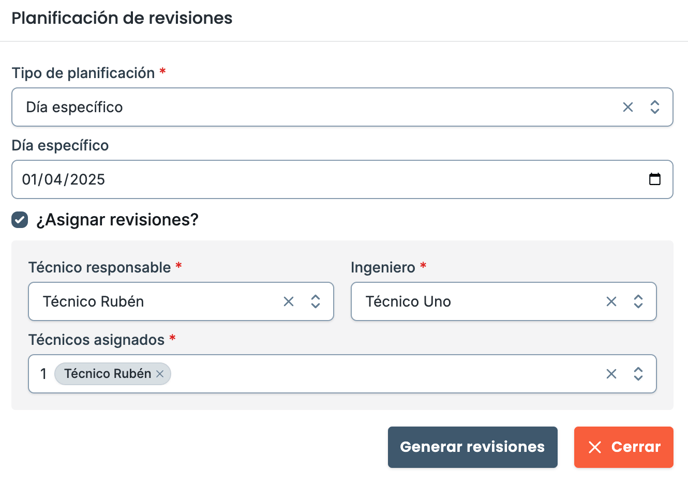Open the calendar picker icon for Día específico
This screenshot has width=688, height=486.
655,179
